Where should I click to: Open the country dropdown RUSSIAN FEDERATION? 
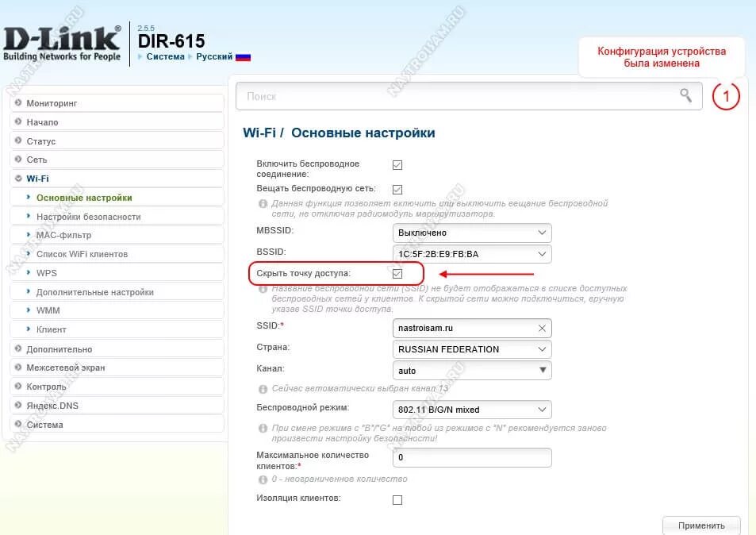472,349
